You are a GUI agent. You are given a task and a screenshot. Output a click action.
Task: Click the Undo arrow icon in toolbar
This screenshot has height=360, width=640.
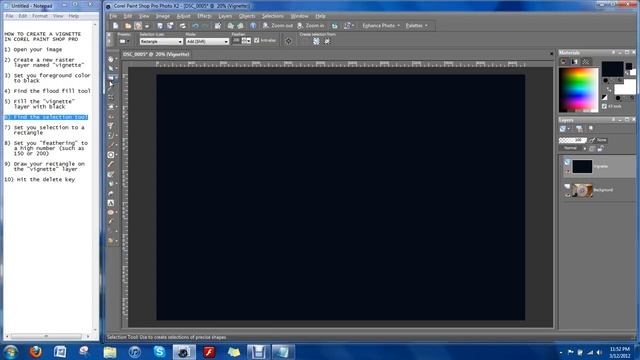pos(195,26)
